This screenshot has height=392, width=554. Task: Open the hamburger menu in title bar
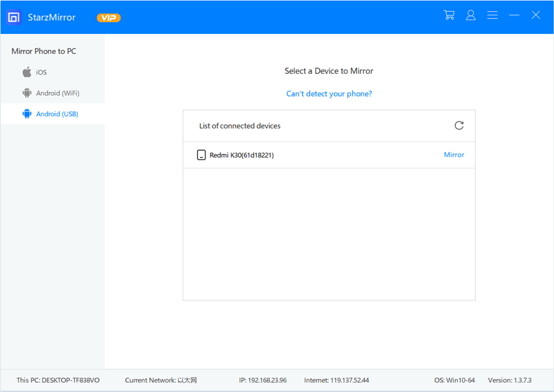coord(492,15)
